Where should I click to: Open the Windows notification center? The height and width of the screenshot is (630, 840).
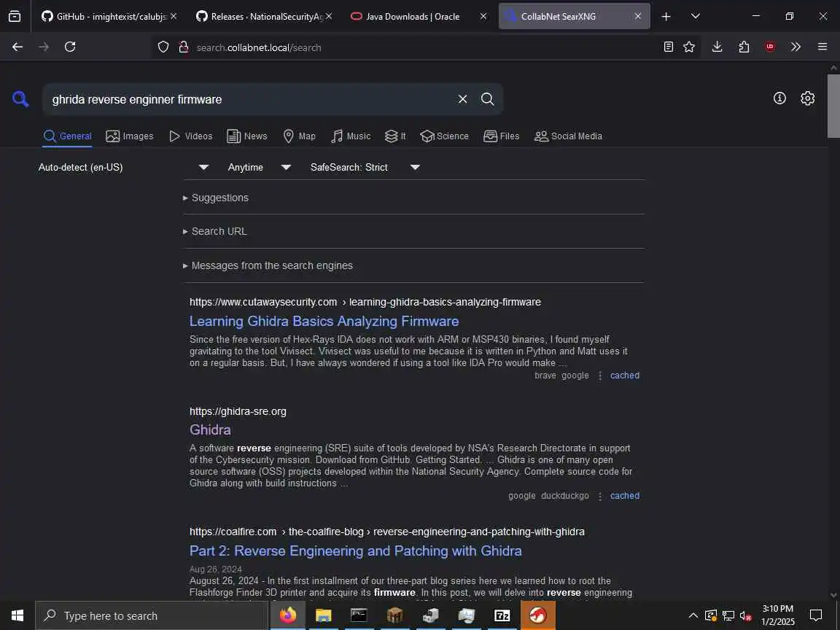816,615
